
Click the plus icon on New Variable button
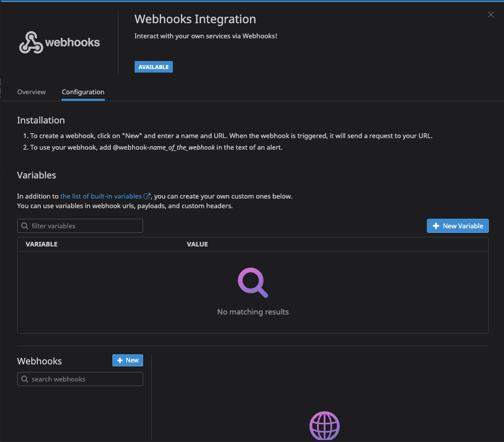pos(436,226)
